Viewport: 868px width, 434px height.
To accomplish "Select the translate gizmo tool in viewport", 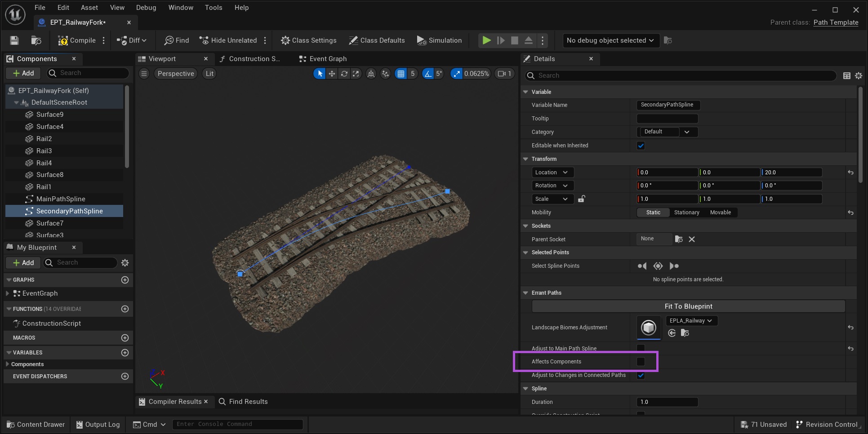I will 332,74.
